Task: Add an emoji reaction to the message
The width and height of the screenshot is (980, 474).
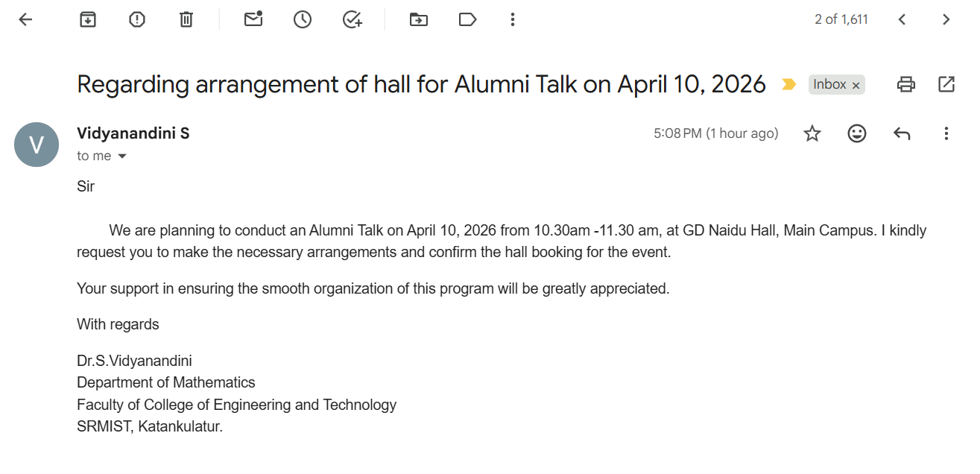Action: click(857, 133)
